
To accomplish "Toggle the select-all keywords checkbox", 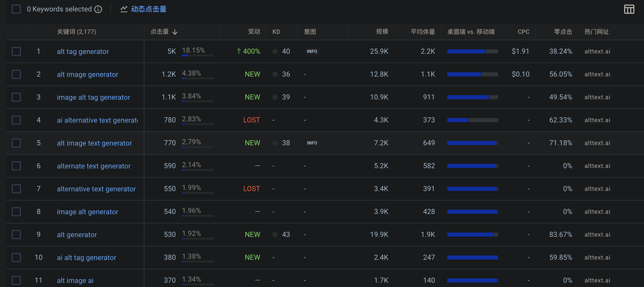I will pyautogui.click(x=16, y=9).
